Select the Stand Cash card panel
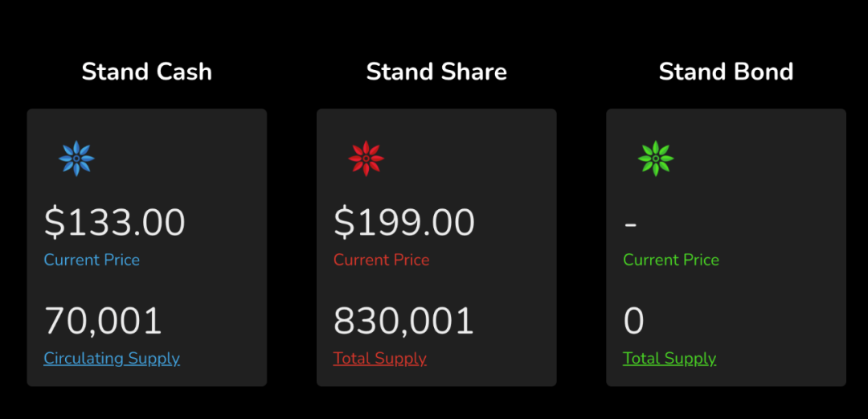The width and height of the screenshot is (868, 419). (x=147, y=247)
